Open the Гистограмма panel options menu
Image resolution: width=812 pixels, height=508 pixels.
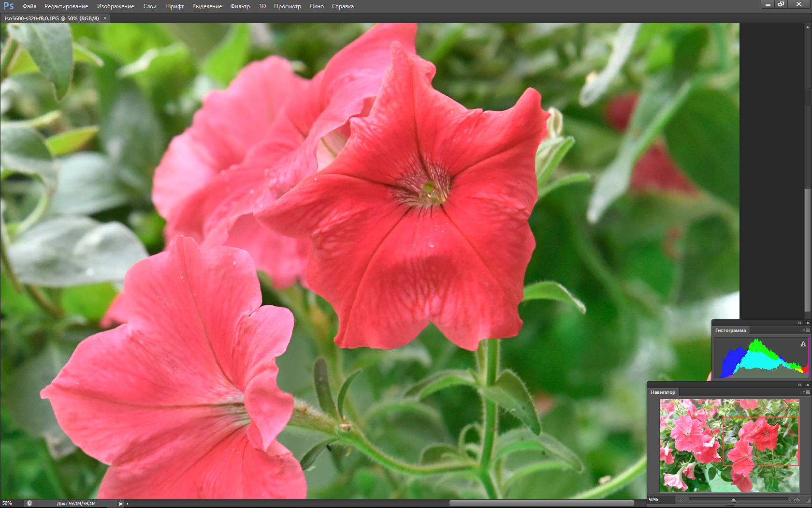(806, 330)
